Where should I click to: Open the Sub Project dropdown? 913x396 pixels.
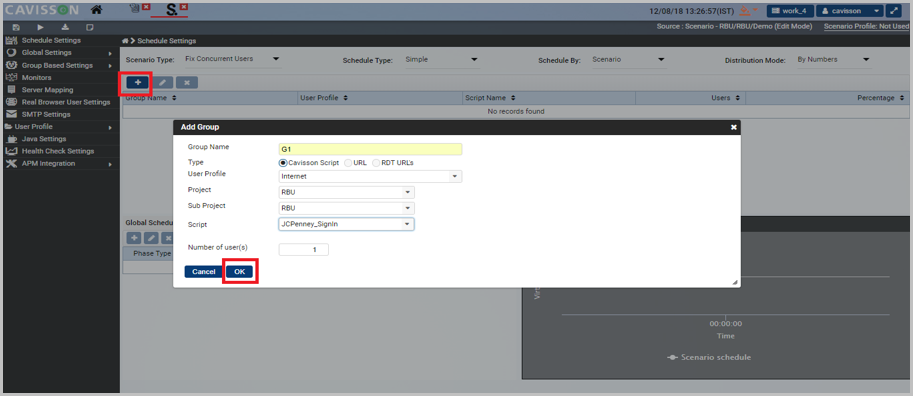[346, 208]
